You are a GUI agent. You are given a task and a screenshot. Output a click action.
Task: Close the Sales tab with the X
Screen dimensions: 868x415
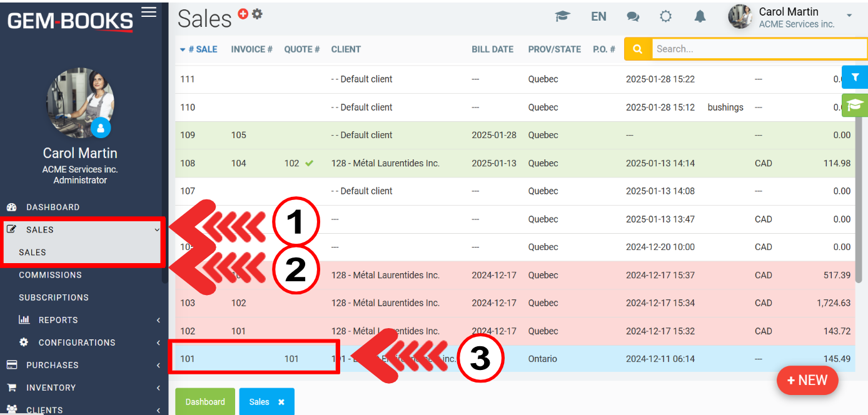point(281,402)
